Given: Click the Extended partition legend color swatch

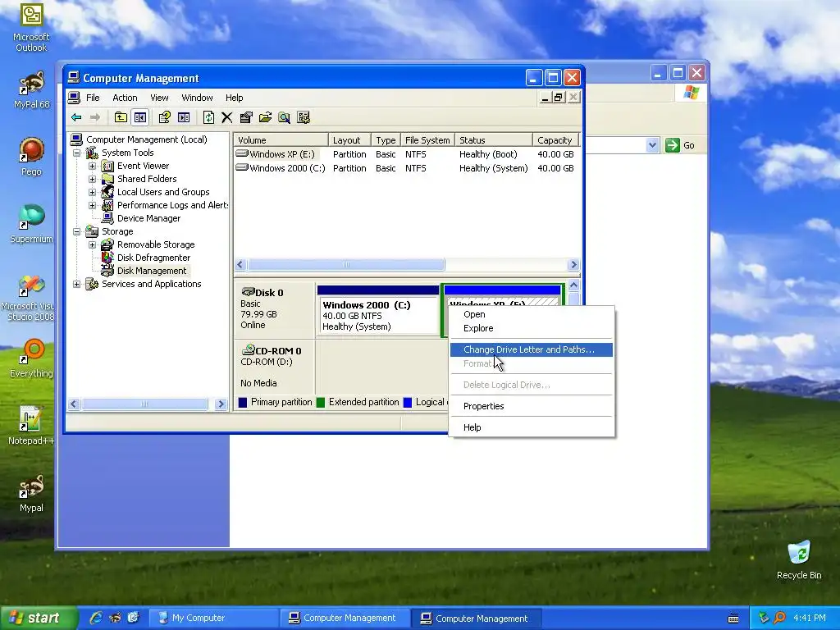Looking at the screenshot, I should pos(321,402).
